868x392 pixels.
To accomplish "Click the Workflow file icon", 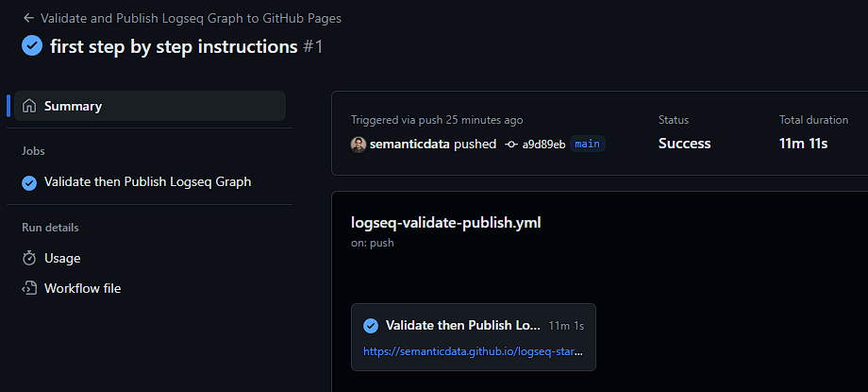I will (x=29, y=288).
